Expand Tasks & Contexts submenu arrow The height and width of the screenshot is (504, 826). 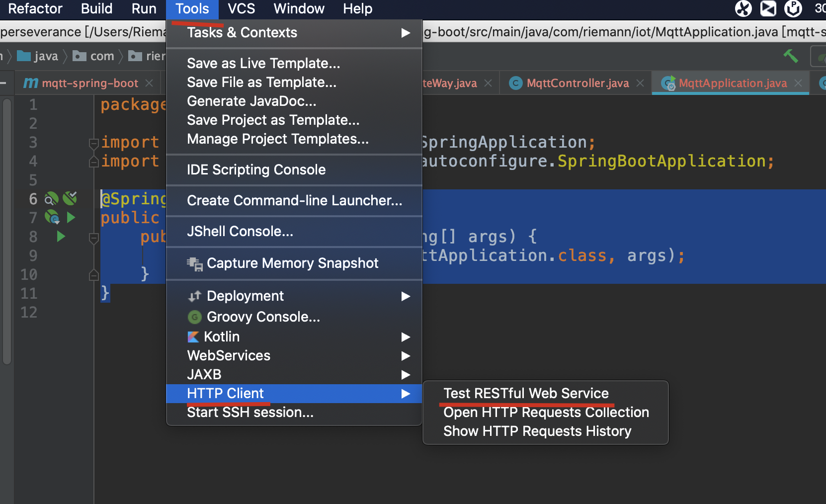pyautogui.click(x=406, y=33)
